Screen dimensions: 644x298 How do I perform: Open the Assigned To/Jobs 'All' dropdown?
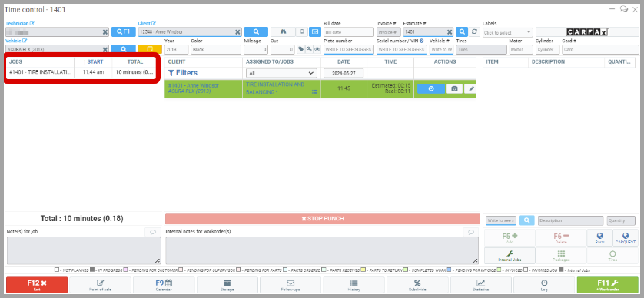281,73
